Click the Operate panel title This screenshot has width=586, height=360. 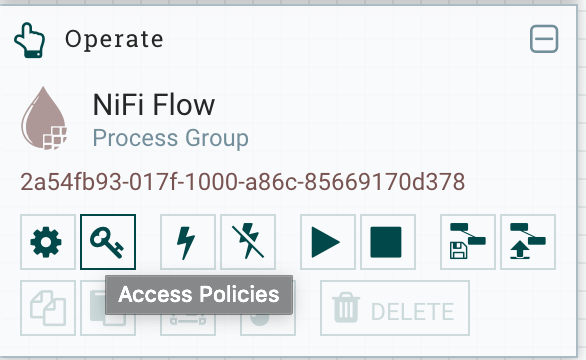114,39
